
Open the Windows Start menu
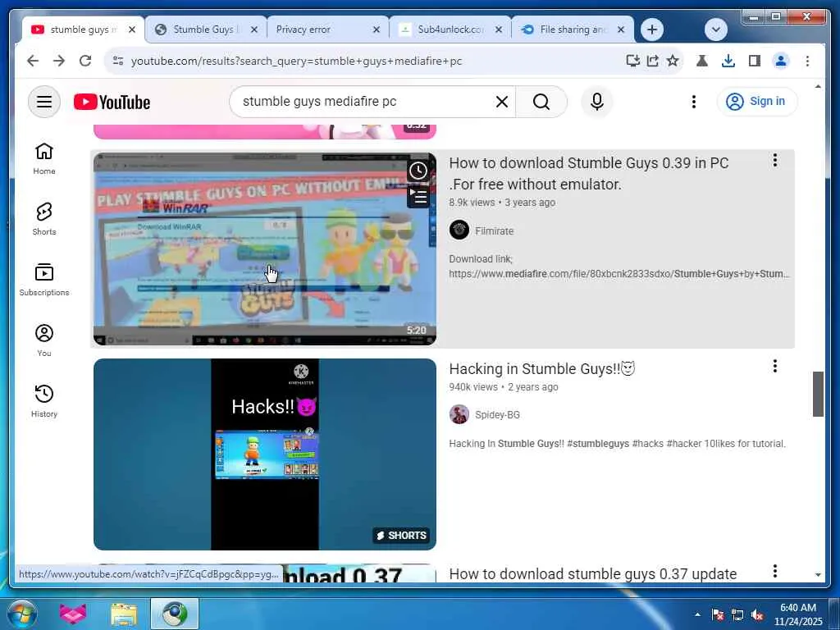[22, 614]
